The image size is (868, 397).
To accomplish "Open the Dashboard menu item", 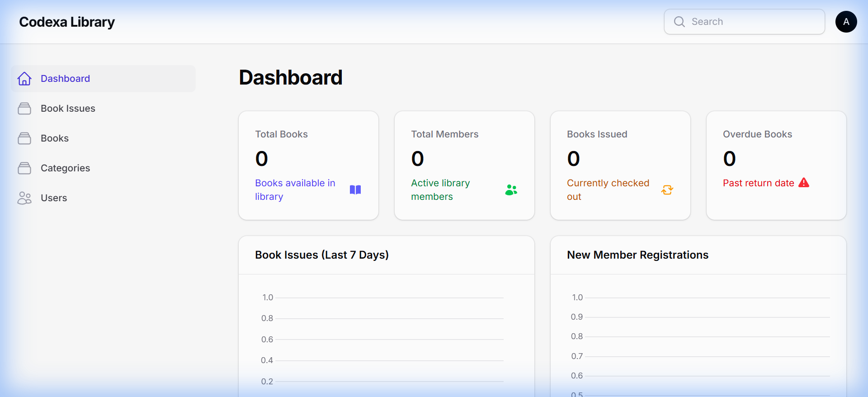I will coord(103,79).
